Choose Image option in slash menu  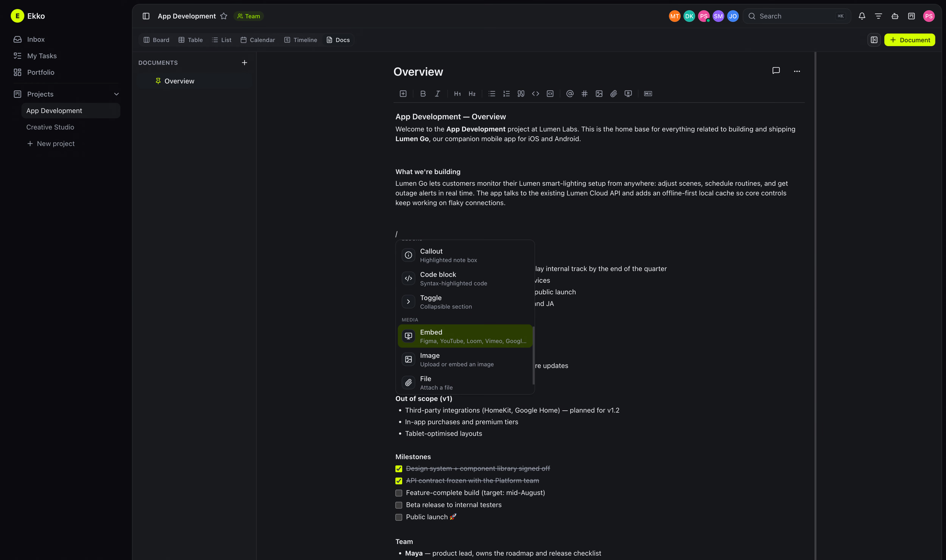tap(465, 359)
